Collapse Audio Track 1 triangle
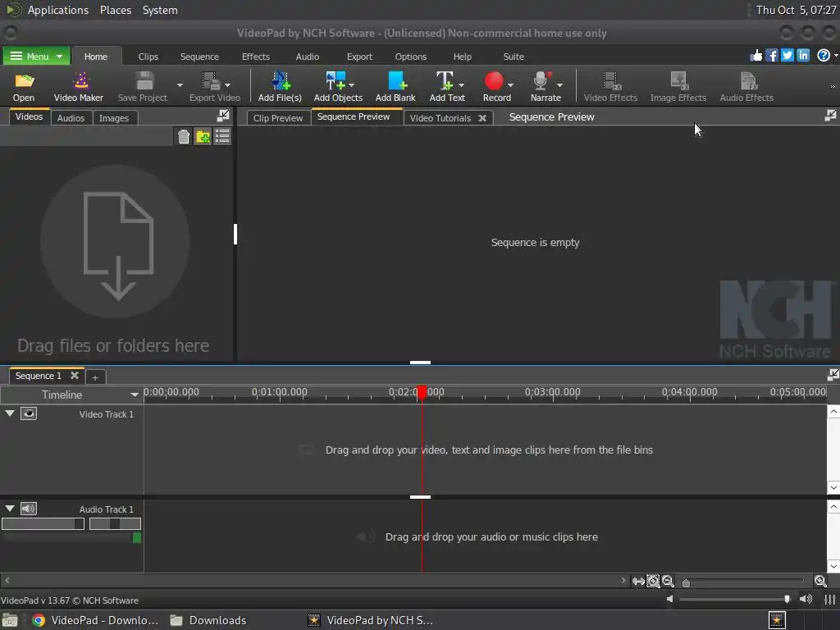This screenshot has width=840, height=630. (10, 509)
